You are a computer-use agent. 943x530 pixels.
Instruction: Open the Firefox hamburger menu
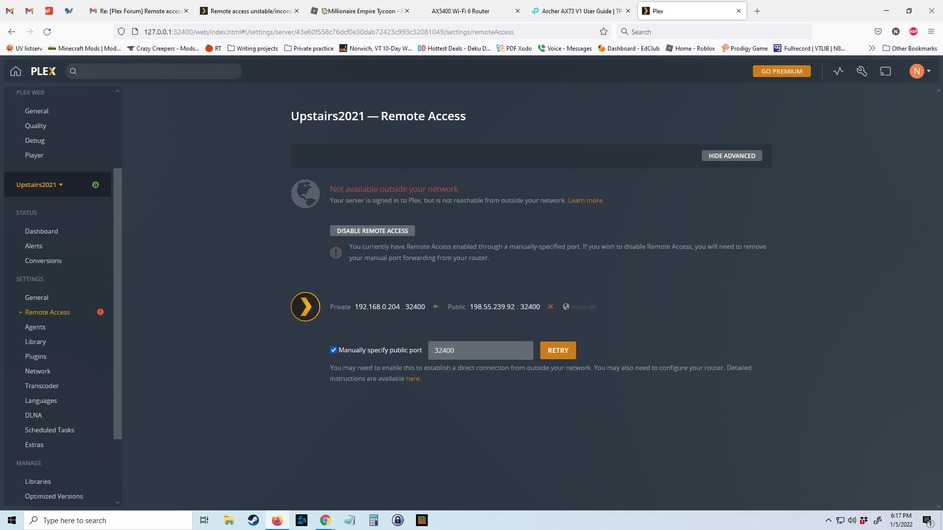point(930,31)
